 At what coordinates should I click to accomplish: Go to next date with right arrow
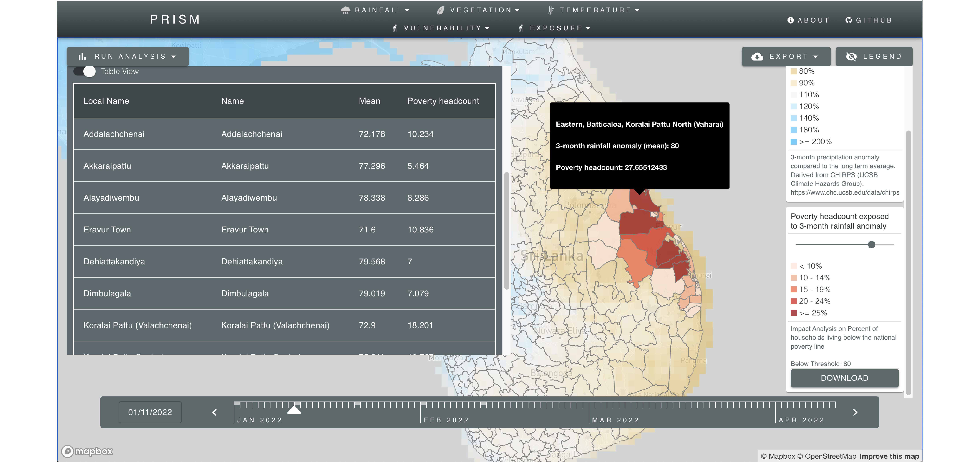coord(855,412)
